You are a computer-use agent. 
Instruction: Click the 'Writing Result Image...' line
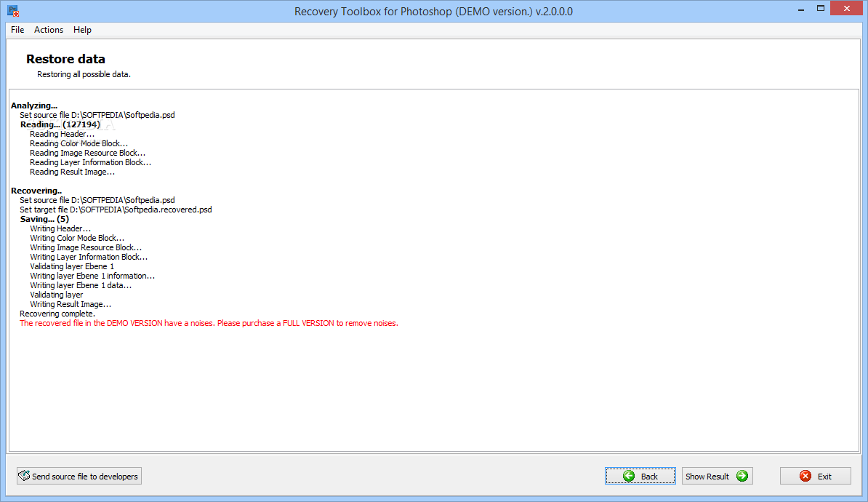[x=71, y=304]
